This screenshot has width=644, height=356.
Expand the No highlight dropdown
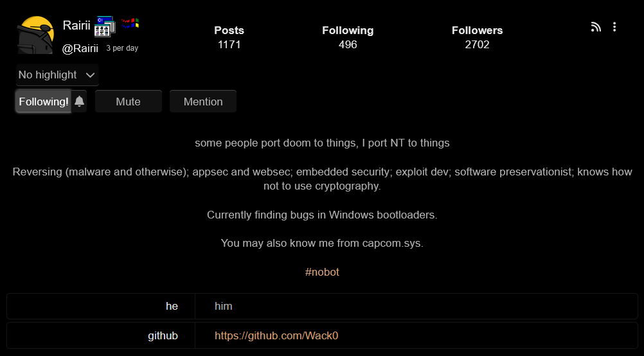tap(57, 75)
